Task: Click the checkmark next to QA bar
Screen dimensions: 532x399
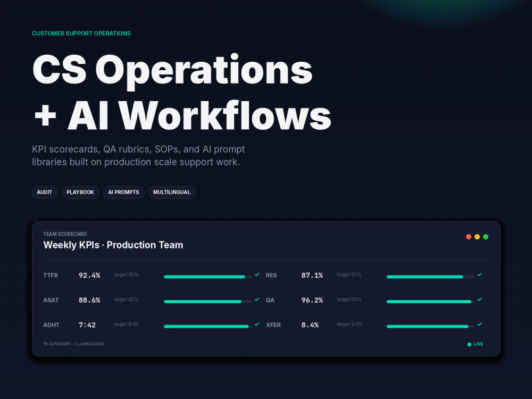Action: pyautogui.click(x=479, y=300)
